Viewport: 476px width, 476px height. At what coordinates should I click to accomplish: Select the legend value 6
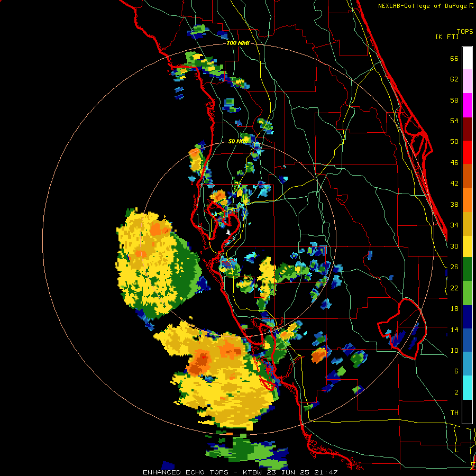click(456, 371)
